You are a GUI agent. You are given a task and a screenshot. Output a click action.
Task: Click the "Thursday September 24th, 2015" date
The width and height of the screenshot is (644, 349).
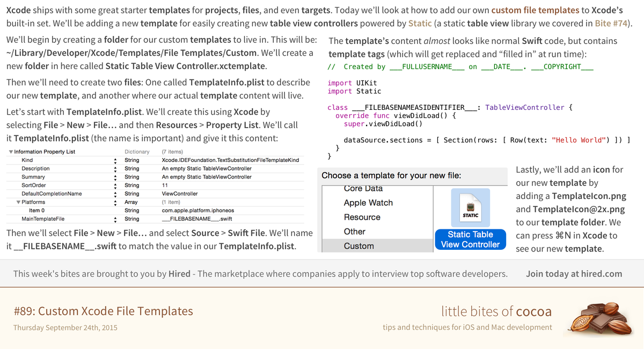pyautogui.click(x=65, y=328)
